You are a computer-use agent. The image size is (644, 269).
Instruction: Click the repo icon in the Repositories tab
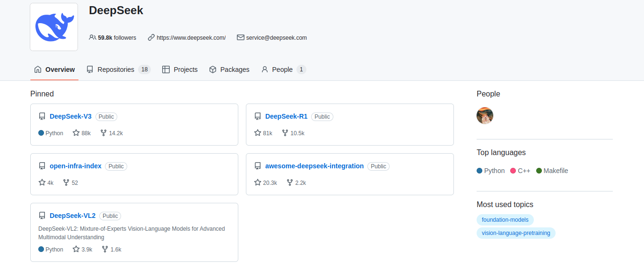pos(90,69)
